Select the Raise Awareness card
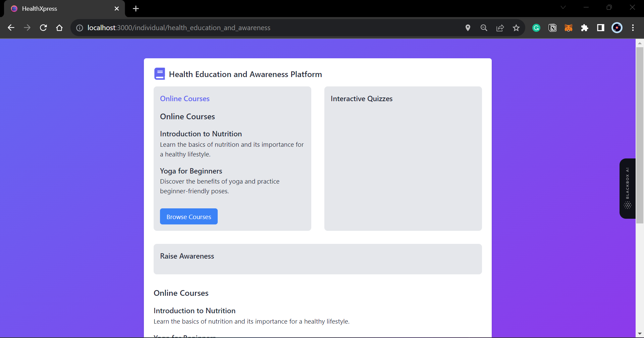Screen dimensions: 644x338 point(318,259)
